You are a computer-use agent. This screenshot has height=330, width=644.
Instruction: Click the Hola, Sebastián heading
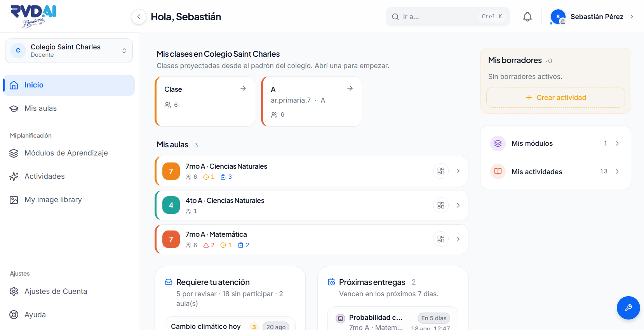click(x=186, y=17)
